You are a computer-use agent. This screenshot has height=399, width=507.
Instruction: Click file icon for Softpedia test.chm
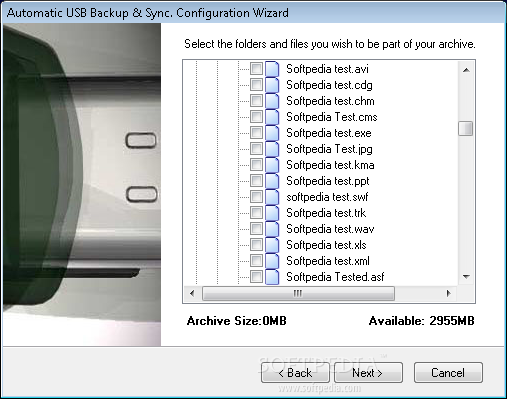coord(272,101)
